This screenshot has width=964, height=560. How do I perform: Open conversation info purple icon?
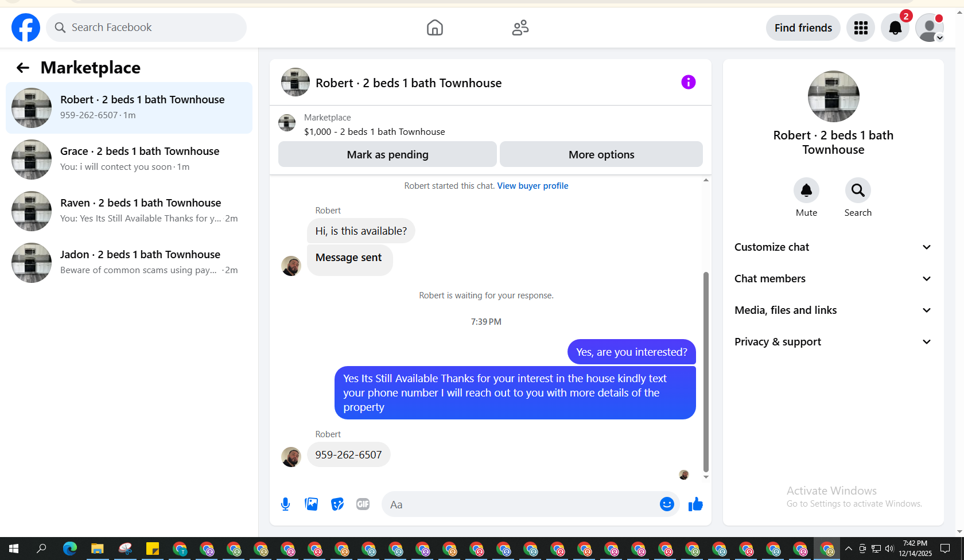click(689, 82)
